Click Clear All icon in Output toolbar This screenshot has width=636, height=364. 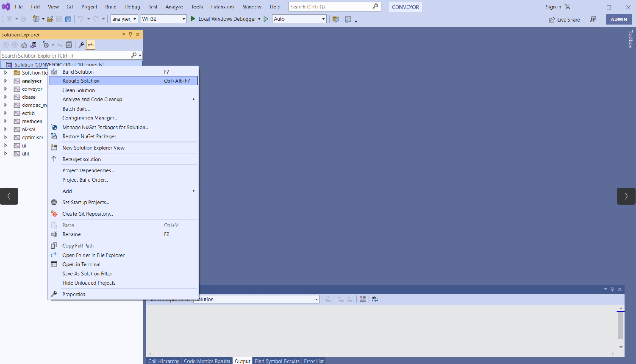pyautogui.click(x=363, y=299)
